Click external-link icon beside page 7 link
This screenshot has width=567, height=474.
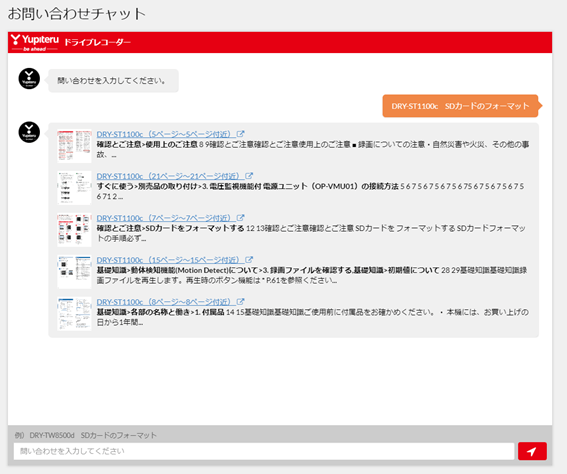(240, 218)
